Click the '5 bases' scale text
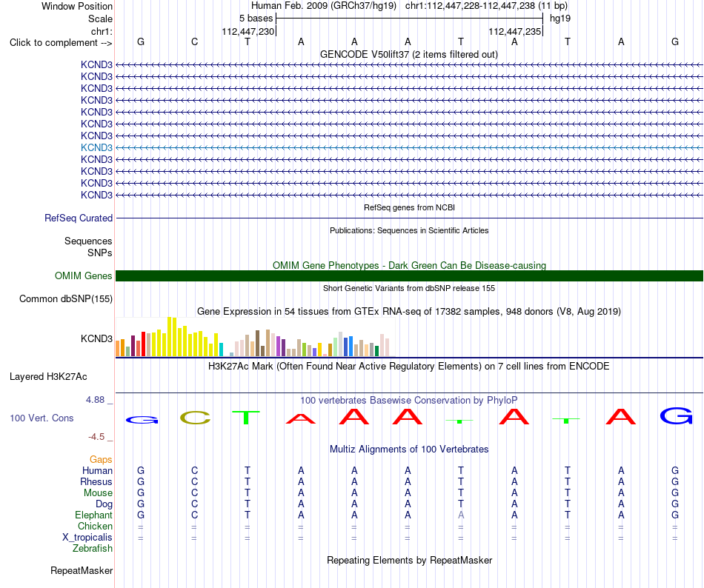The height and width of the screenshot is (588, 704). [x=256, y=19]
